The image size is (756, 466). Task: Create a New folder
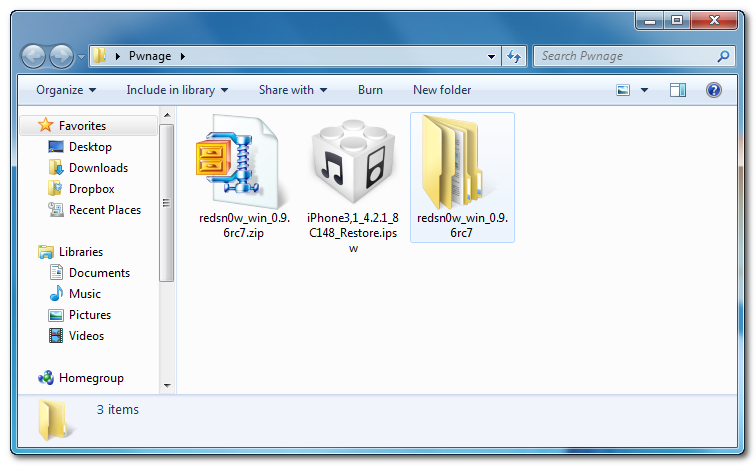442,90
